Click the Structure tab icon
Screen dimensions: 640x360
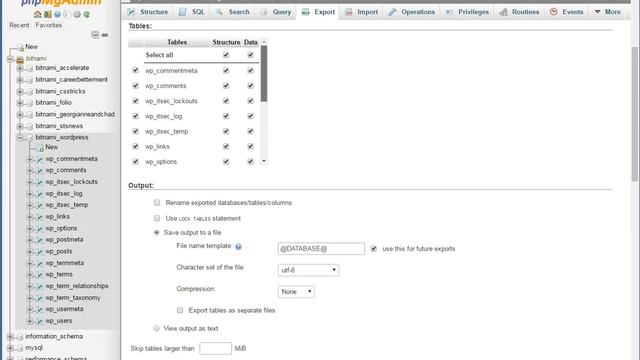(x=131, y=12)
